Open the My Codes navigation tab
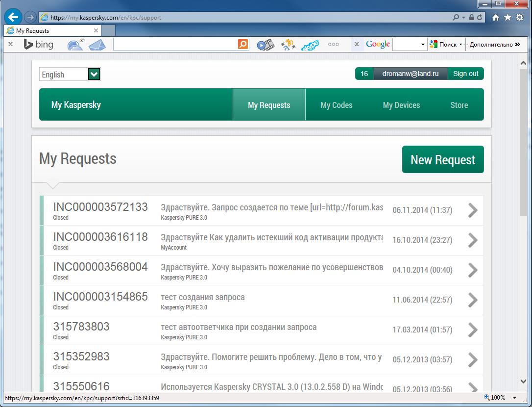This screenshot has width=532, height=407. click(337, 105)
